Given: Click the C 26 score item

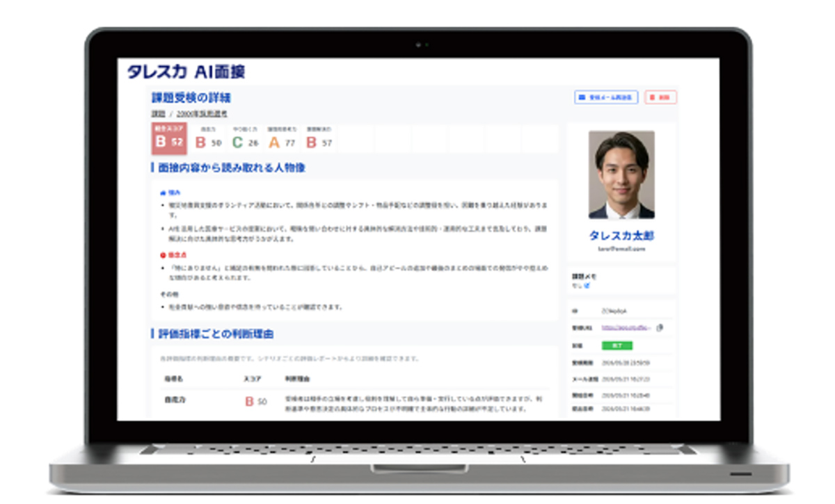Looking at the screenshot, I should (245, 139).
